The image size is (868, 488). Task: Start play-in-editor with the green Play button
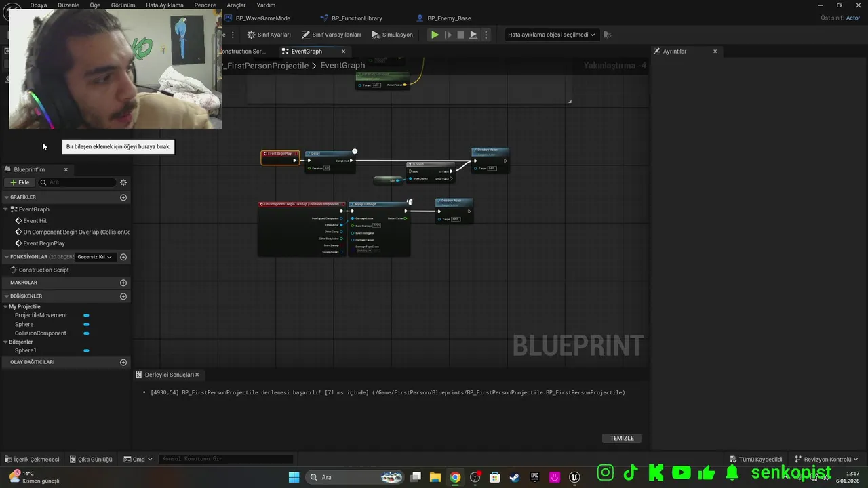pyautogui.click(x=435, y=35)
